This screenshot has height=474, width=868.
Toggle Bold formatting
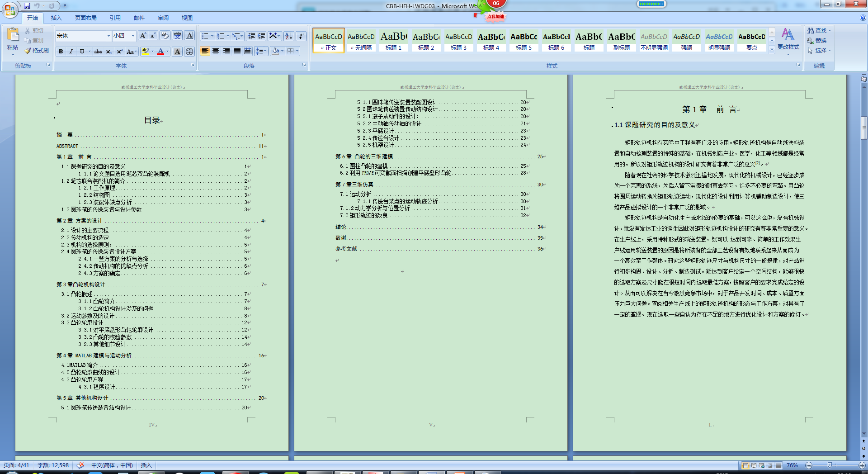[x=61, y=52]
